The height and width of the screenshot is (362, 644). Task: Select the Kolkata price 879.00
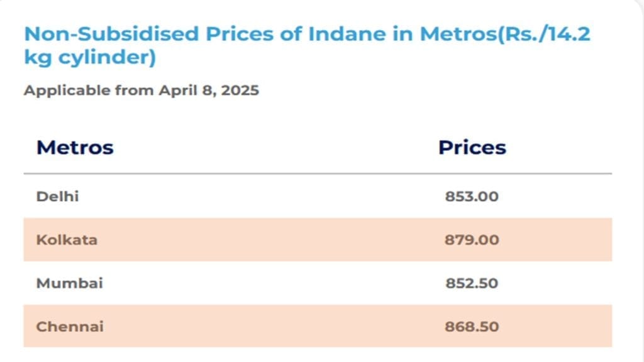coord(472,240)
